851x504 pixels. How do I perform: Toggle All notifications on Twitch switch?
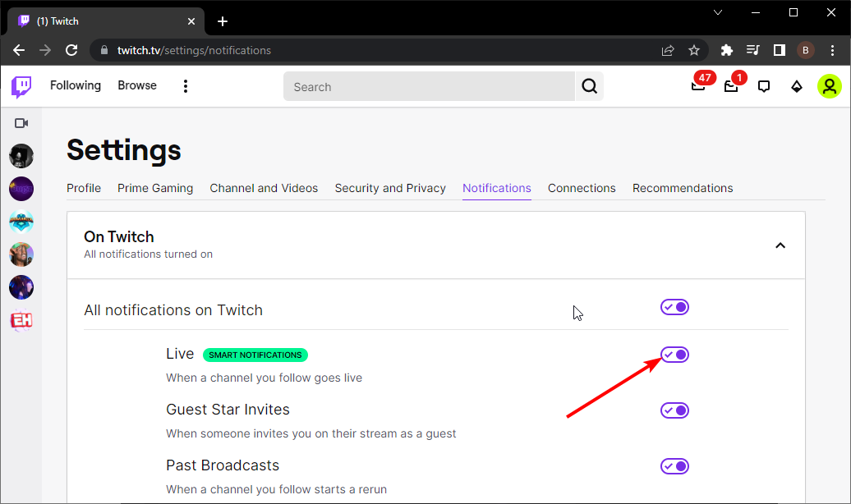(674, 307)
